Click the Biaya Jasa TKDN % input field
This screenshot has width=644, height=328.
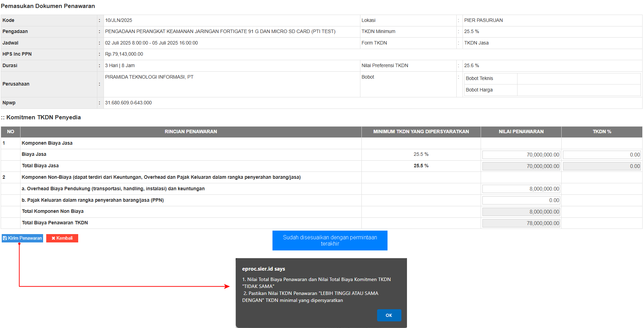(602, 155)
